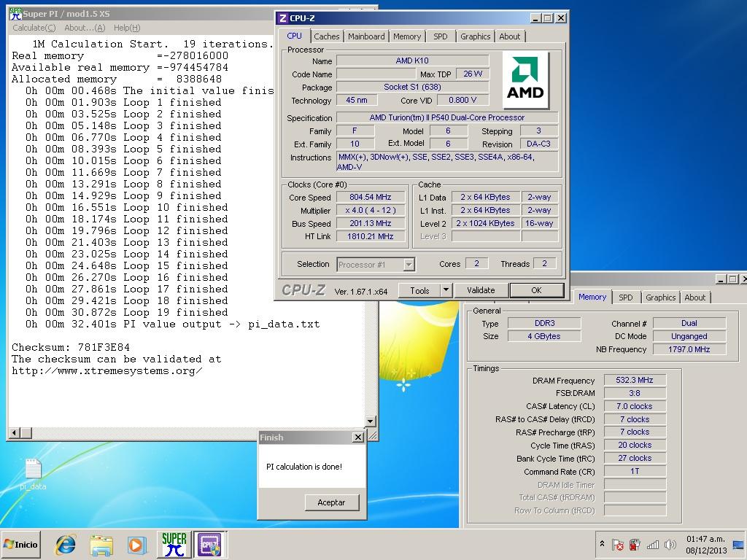The width and height of the screenshot is (747, 560).
Task: Click the Checksum: 781F3E84 line
Action: (71, 347)
